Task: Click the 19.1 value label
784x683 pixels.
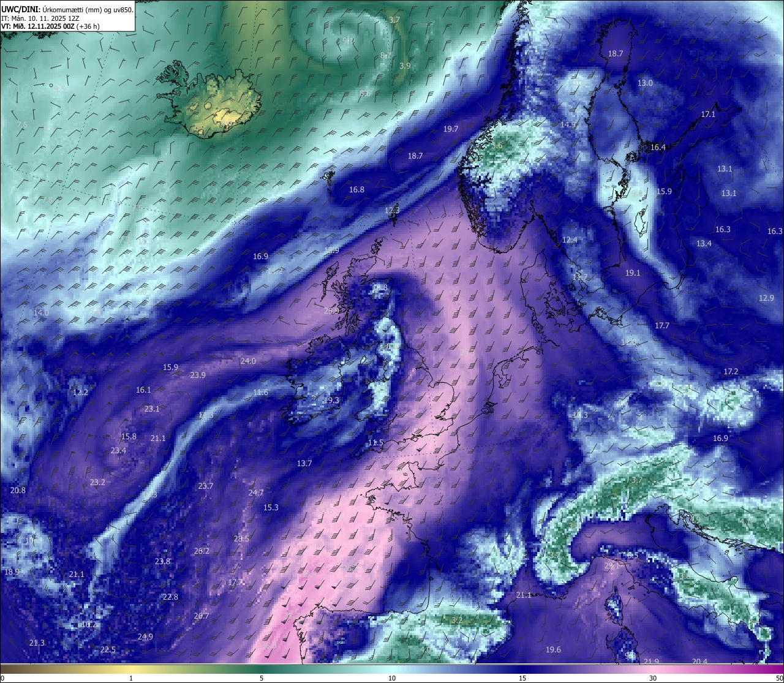Action: coord(633,273)
